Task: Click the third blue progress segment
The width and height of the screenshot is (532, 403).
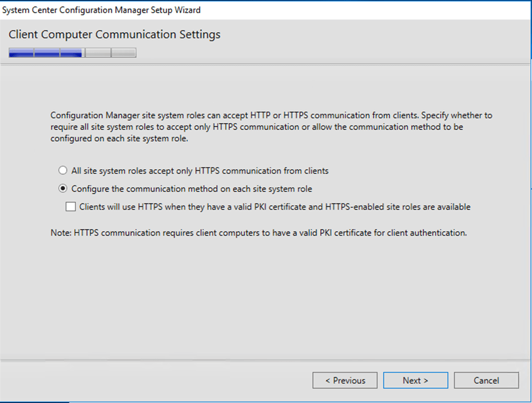Action: point(71,53)
